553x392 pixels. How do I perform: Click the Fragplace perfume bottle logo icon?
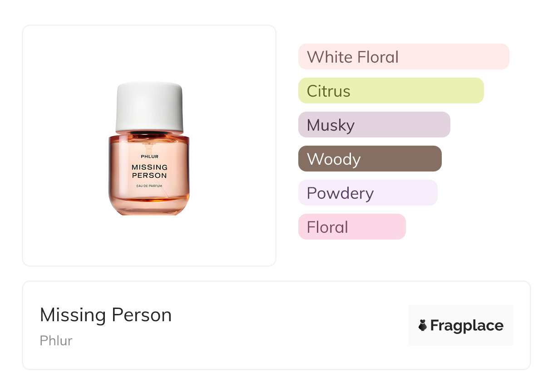[423, 325]
